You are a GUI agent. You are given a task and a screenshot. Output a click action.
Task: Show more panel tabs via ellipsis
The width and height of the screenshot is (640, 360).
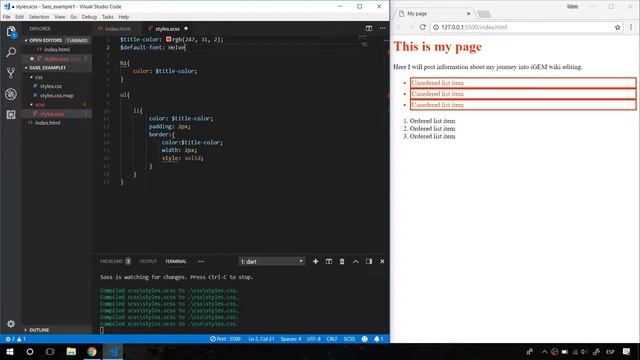(x=201, y=262)
